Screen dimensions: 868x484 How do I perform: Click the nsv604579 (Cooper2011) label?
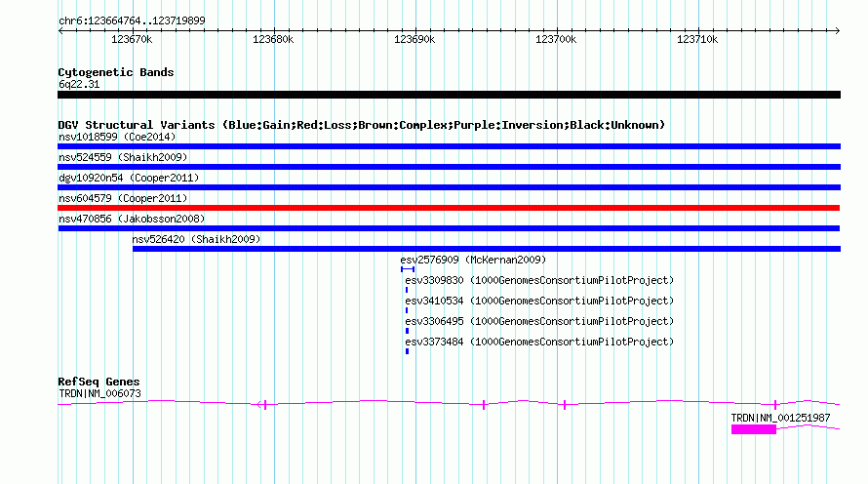pyautogui.click(x=123, y=198)
